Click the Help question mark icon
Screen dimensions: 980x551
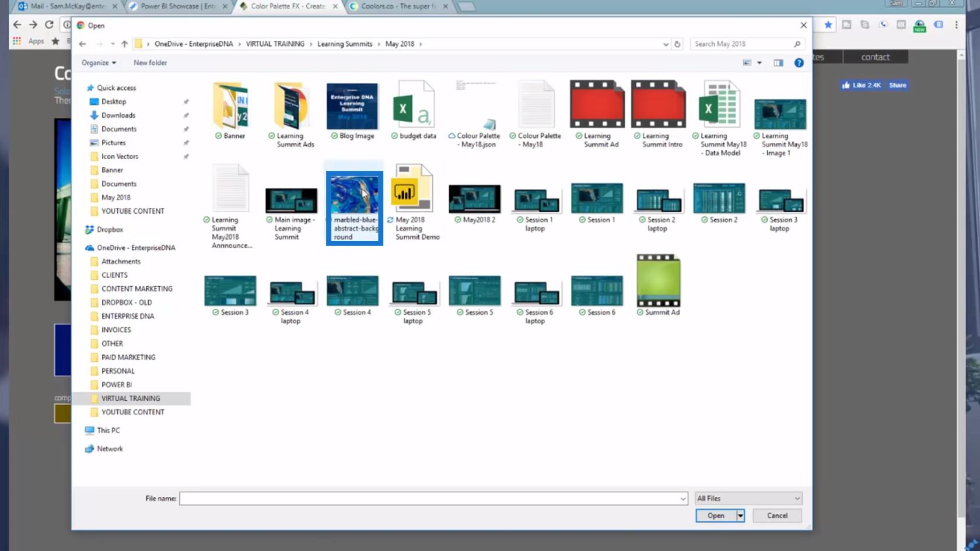point(799,62)
